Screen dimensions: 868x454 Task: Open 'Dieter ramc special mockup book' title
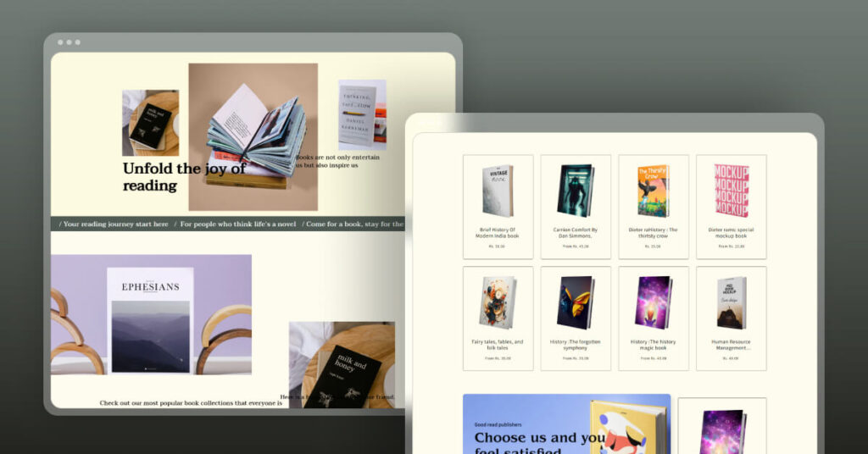click(x=731, y=232)
